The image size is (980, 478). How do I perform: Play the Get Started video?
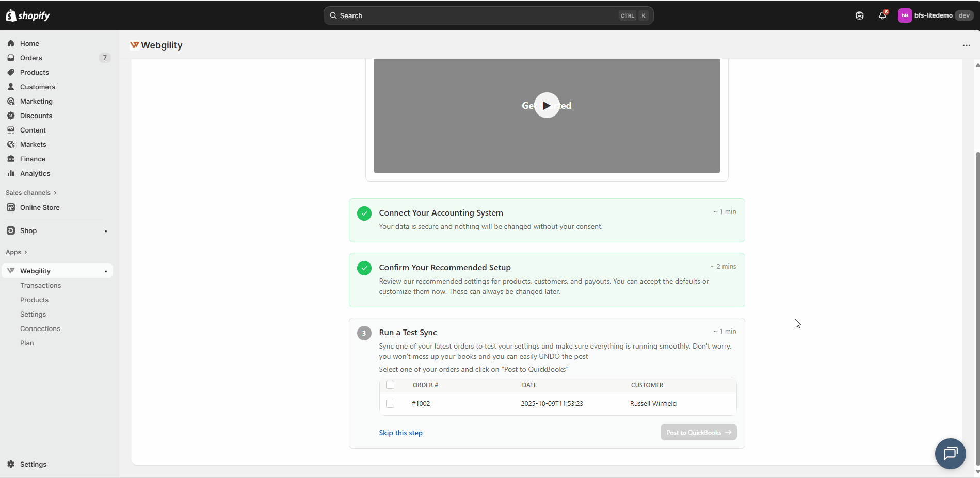pos(547,105)
